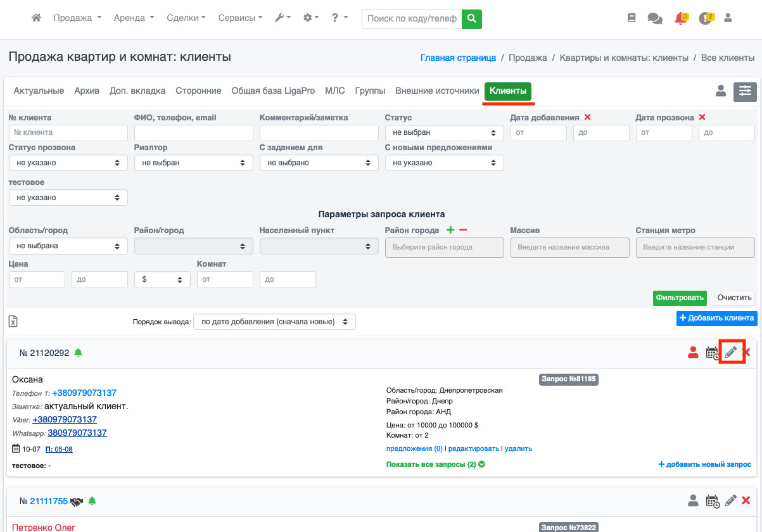Image resolution: width=762 pixels, height=532 pixels.
Task: Click the Excel export icon
Action: (13, 321)
